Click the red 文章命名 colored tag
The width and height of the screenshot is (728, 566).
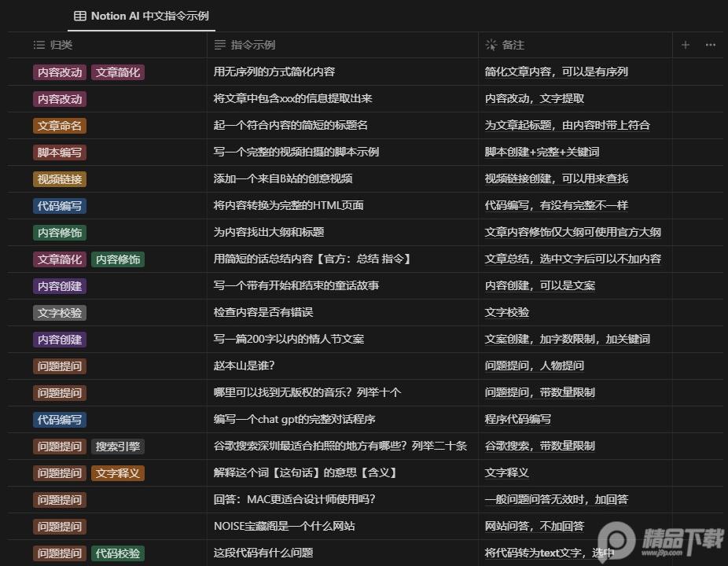point(59,125)
